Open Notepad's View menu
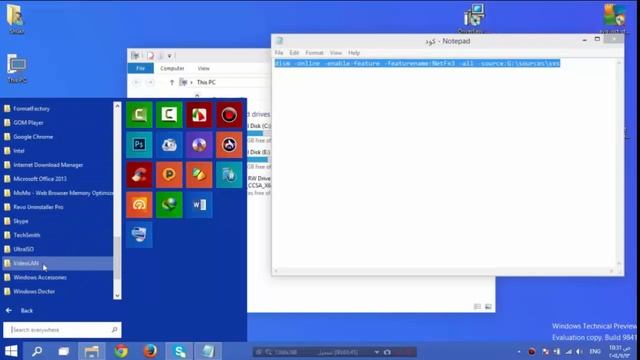Screen dimensions: 640x360 tap(336, 53)
